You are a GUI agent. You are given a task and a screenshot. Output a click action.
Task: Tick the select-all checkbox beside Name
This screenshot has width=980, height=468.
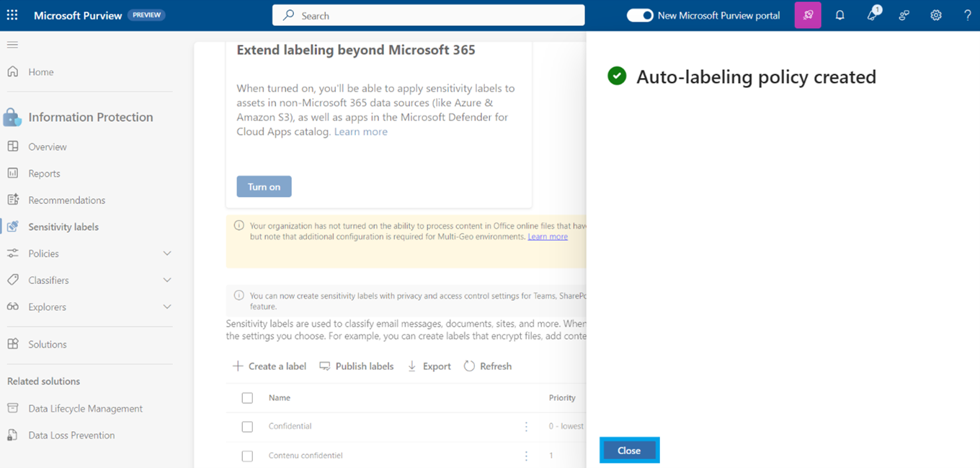pos(247,398)
